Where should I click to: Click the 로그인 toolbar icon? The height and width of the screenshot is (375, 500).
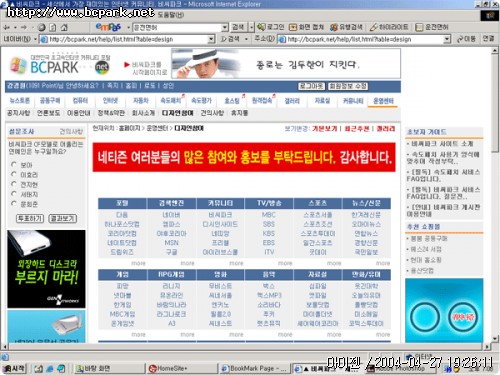coord(271,27)
